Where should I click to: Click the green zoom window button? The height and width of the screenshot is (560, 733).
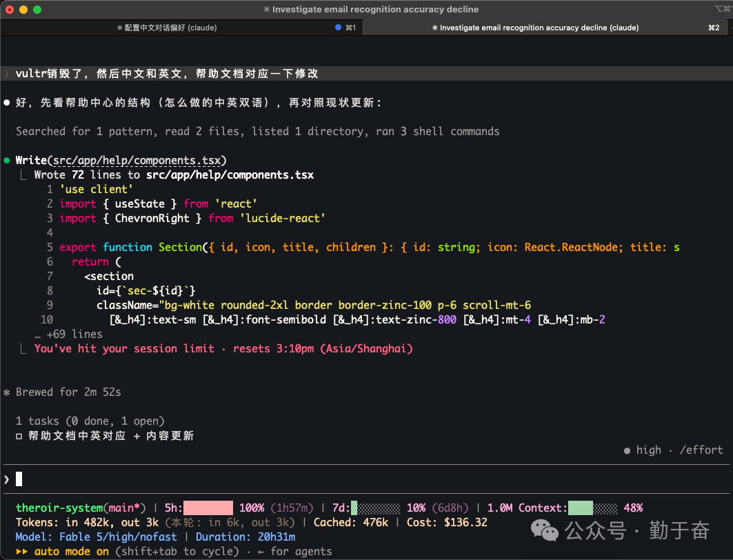[x=37, y=10]
